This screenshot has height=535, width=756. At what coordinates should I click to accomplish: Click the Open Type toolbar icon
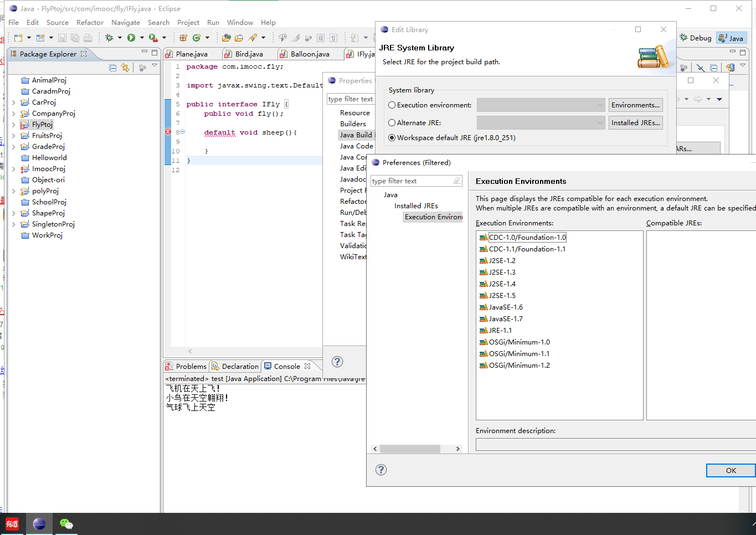[x=226, y=38]
